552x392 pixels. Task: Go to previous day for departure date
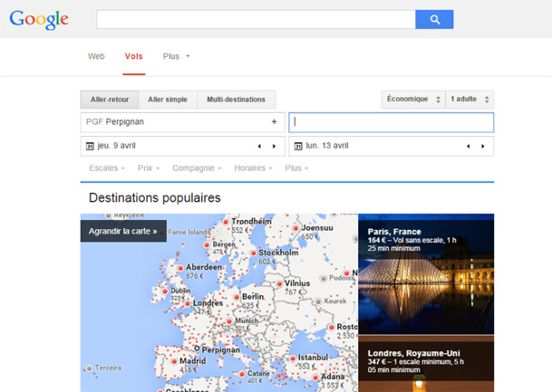pos(259,147)
